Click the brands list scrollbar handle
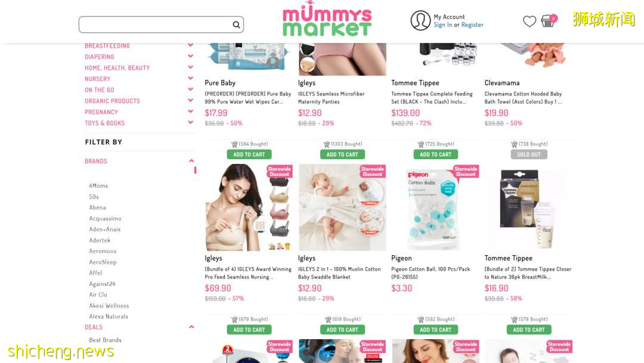This screenshot has height=363, width=644. click(195, 170)
